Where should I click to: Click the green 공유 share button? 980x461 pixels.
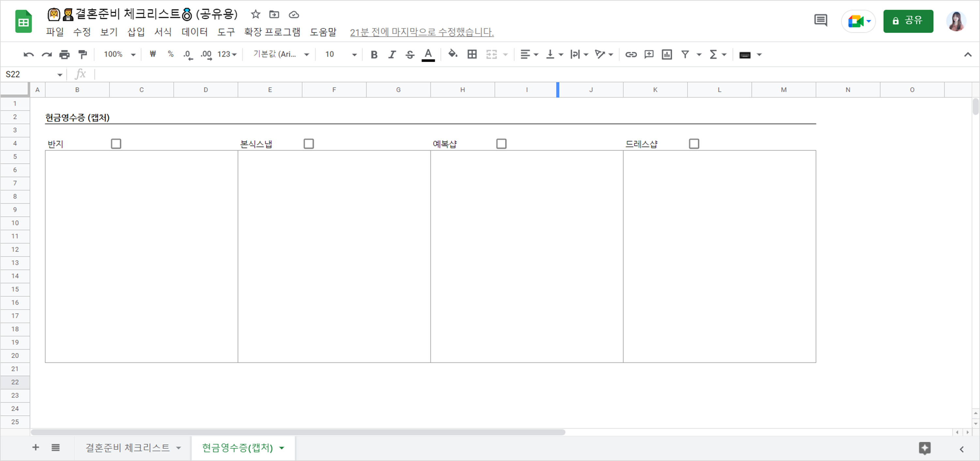(x=908, y=21)
